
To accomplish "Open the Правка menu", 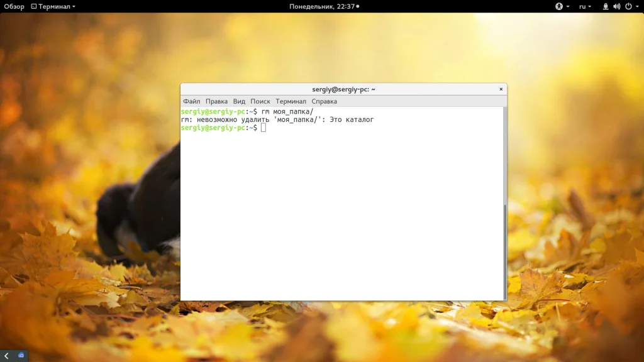I will (x=216, y=101).
